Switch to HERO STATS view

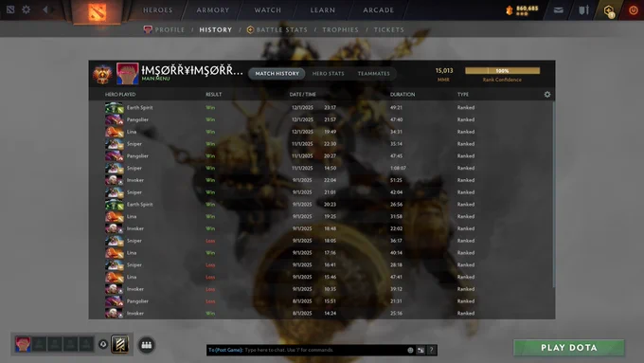(329, 74)
